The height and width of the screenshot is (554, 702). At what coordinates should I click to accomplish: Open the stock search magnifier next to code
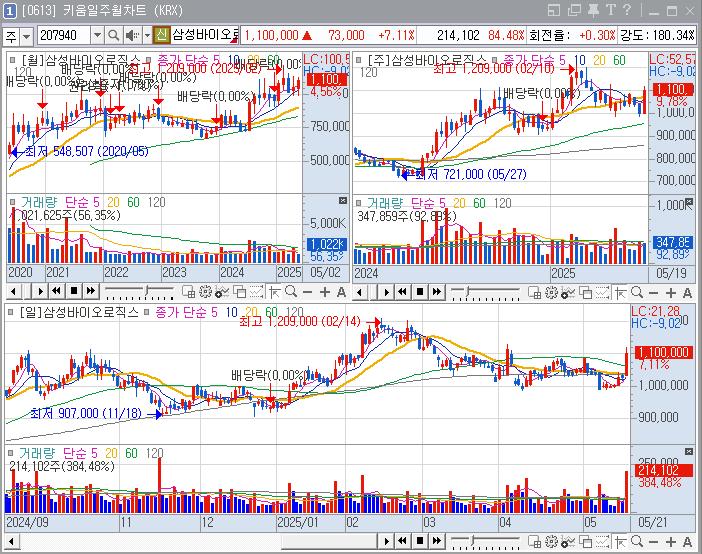click(x=114, y=35)
